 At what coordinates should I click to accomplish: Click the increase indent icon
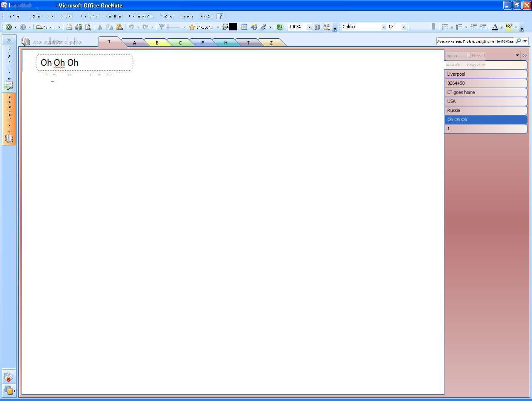483,27
